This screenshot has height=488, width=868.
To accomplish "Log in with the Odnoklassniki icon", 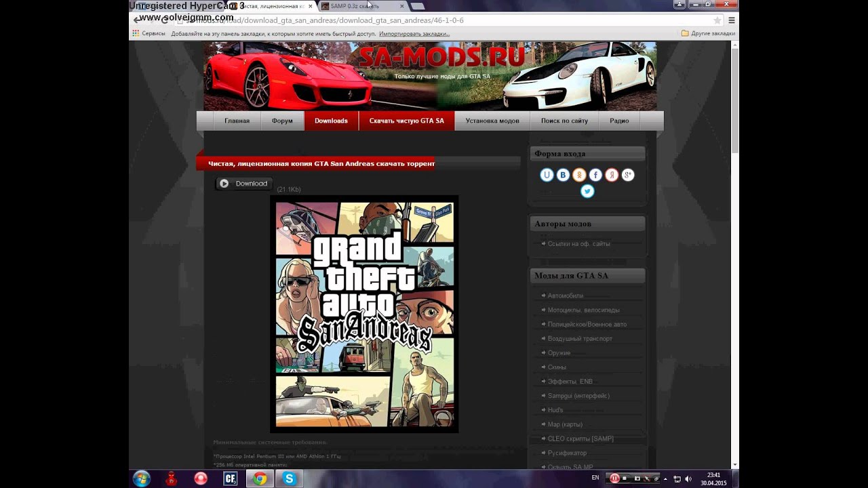I will 579,175.
